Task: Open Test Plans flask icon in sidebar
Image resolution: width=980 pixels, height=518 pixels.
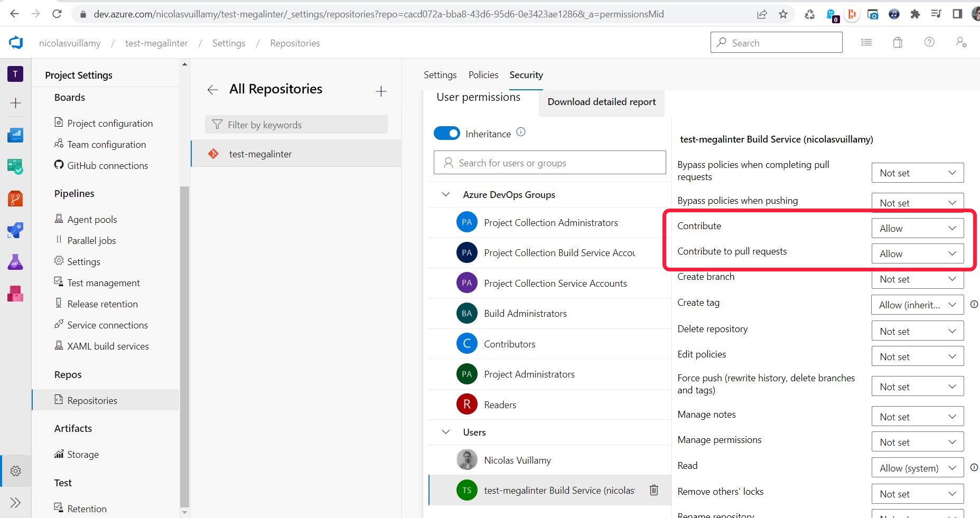Action: [x=15, y=262]
